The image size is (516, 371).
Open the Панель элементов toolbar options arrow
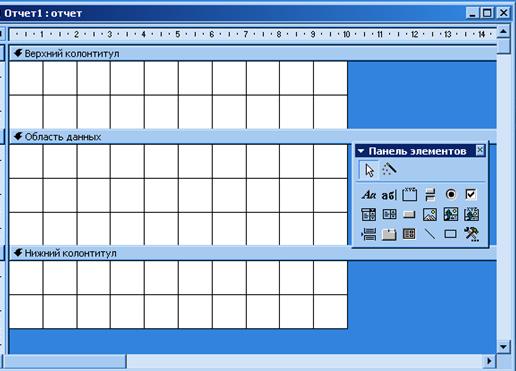coord(361,151)
